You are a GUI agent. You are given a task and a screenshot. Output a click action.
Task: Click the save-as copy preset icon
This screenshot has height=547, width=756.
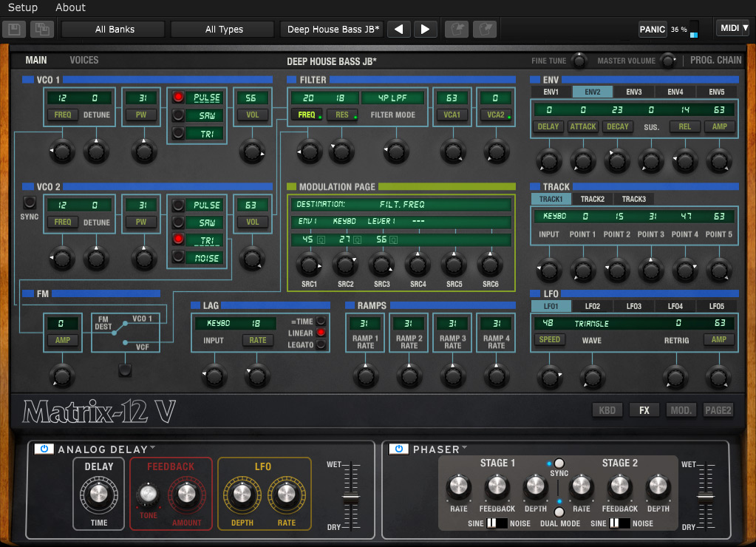pos(42,30)
